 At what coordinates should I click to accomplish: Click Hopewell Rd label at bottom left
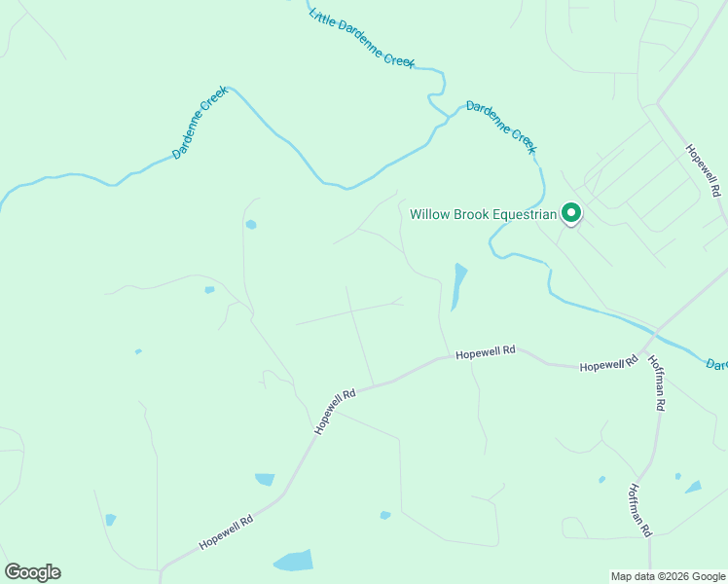(x=227, y=532)
